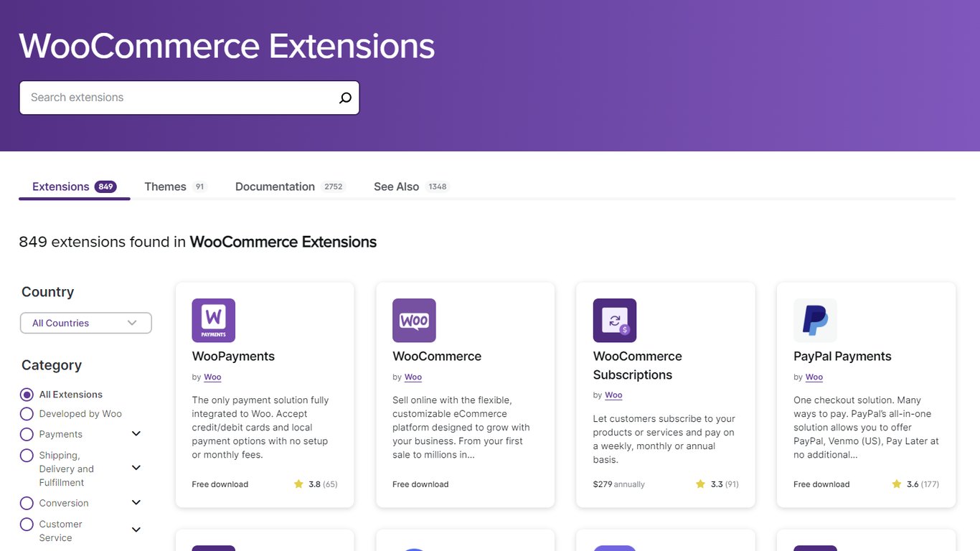Screen dimensions: 980x551
Task: Click the purple thumbnail in the second row
Action: [x=213, y=547]
